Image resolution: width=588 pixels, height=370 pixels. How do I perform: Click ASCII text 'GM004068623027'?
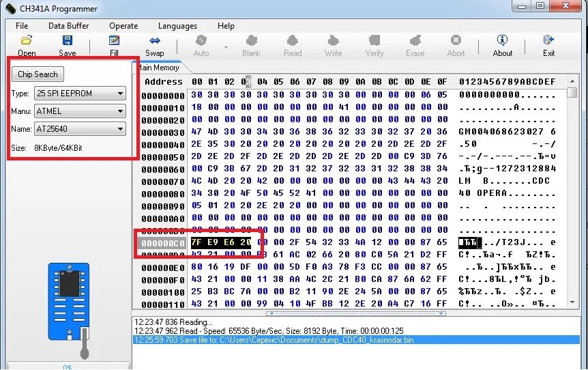click(x=501, y=131)
